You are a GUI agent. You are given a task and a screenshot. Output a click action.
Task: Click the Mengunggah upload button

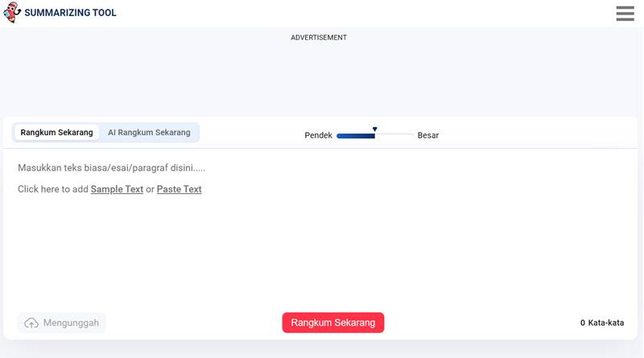point(62,323)
